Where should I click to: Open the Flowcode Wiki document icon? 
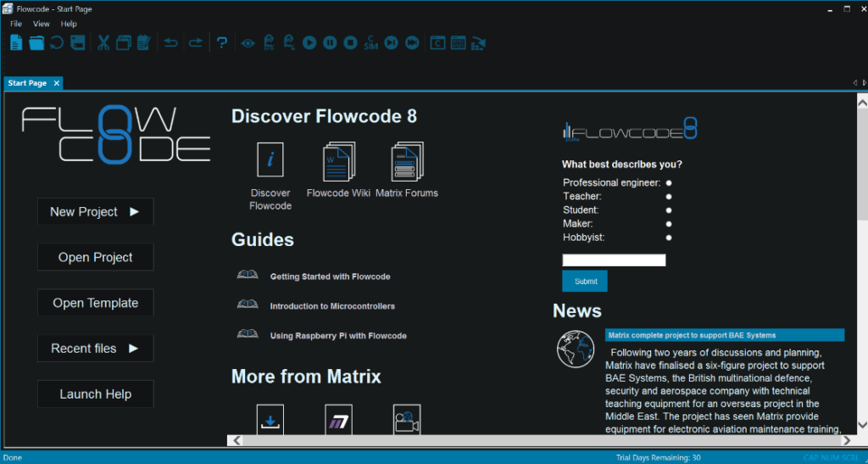pyautogui.click(x=338, y=163)
